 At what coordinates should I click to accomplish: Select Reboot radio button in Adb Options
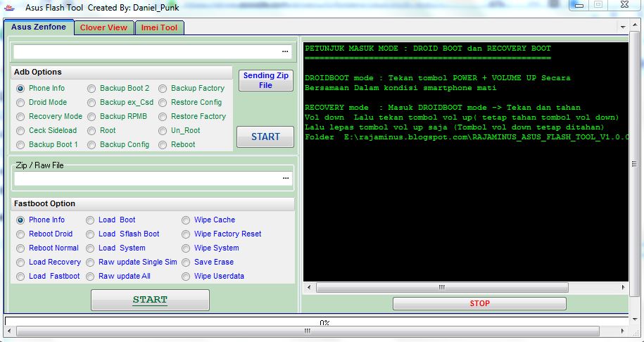pyautogui.click(x=163, y=145)
